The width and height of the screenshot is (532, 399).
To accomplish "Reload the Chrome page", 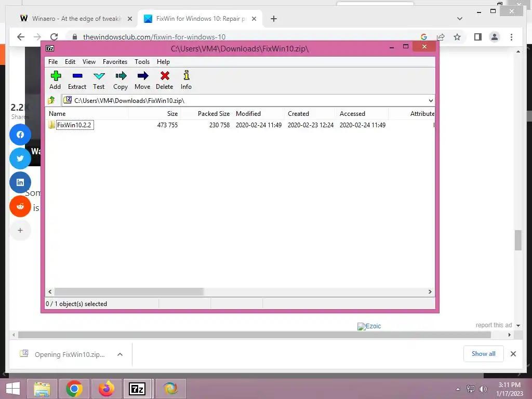I will (54, 37).
